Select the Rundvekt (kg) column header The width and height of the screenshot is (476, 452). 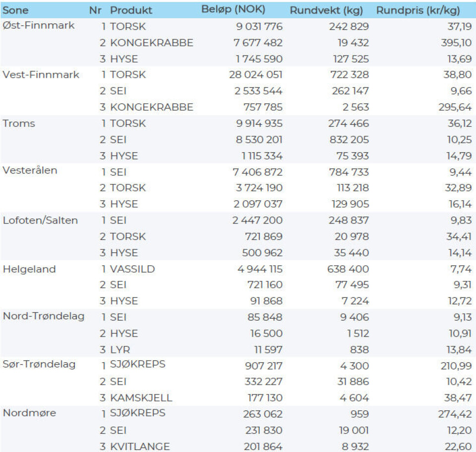[x=326, y=10]
